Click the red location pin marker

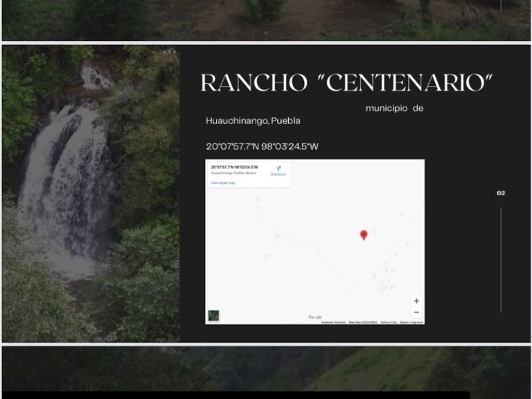click(x=364, y=235)
